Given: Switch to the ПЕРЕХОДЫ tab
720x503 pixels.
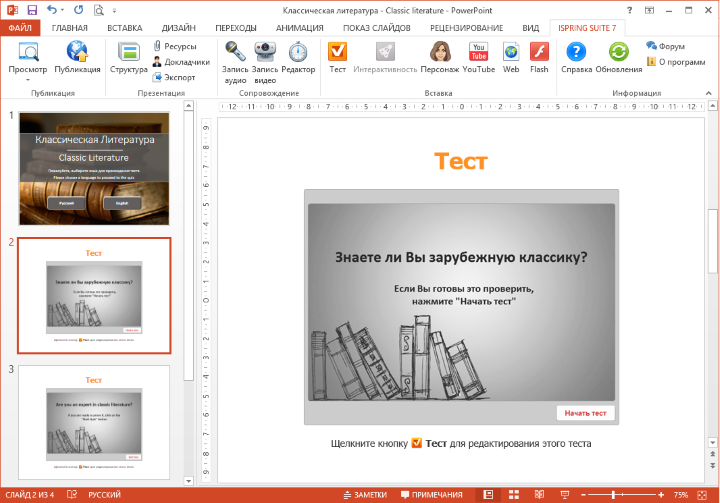Looking at the screenshot, I should [236, 28].
